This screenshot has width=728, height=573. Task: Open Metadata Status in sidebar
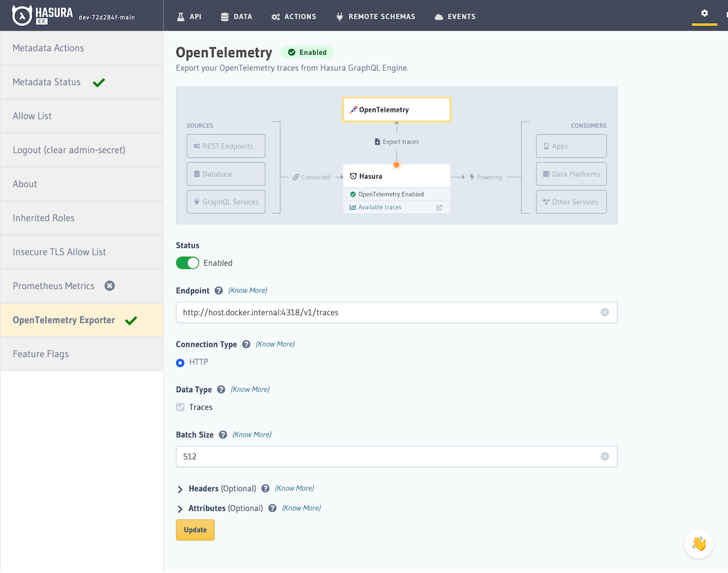82,83
